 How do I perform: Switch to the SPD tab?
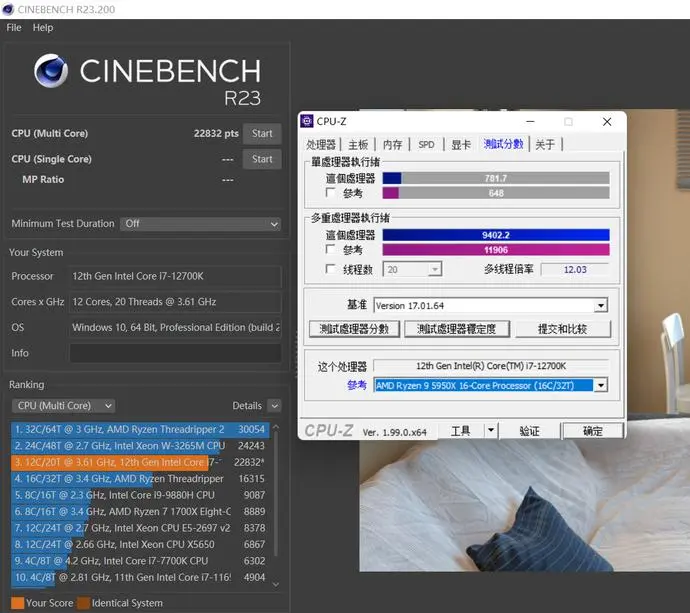[x=426, y=144]
